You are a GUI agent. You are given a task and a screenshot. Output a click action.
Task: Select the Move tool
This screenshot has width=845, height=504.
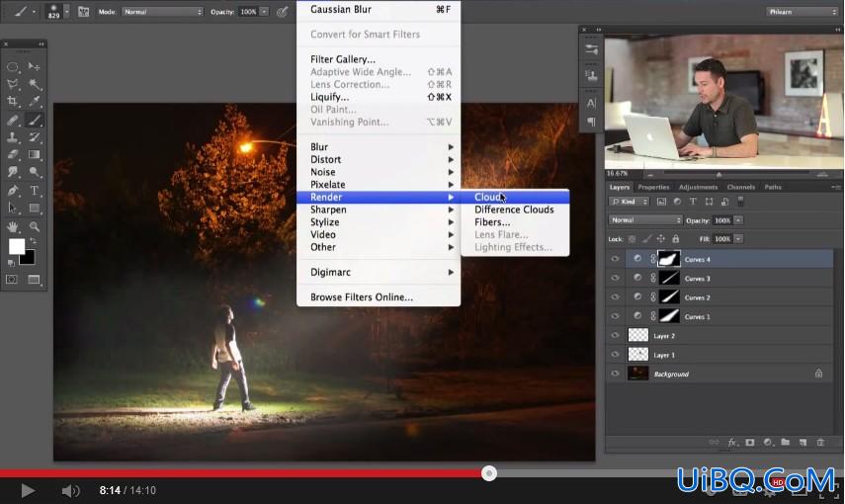coord(34,67)
